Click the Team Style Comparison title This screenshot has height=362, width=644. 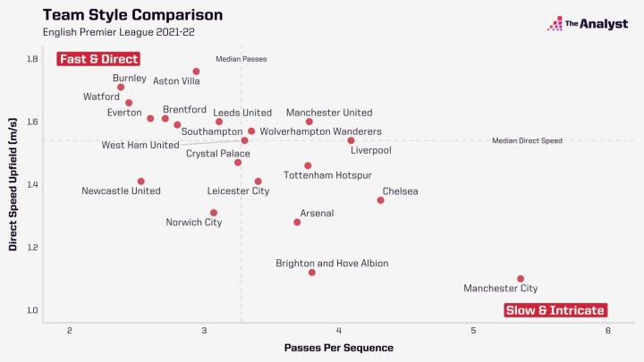(x=132, y=15)
